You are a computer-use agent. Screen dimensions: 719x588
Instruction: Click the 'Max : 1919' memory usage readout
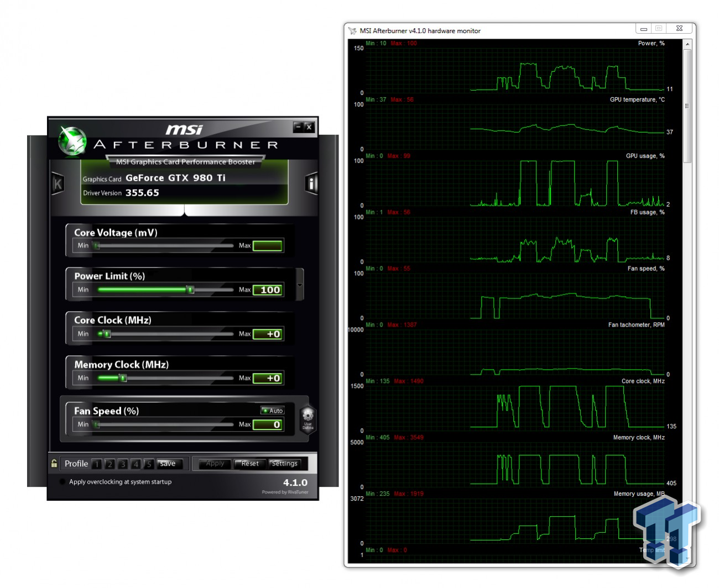click(x=409, y=494)
